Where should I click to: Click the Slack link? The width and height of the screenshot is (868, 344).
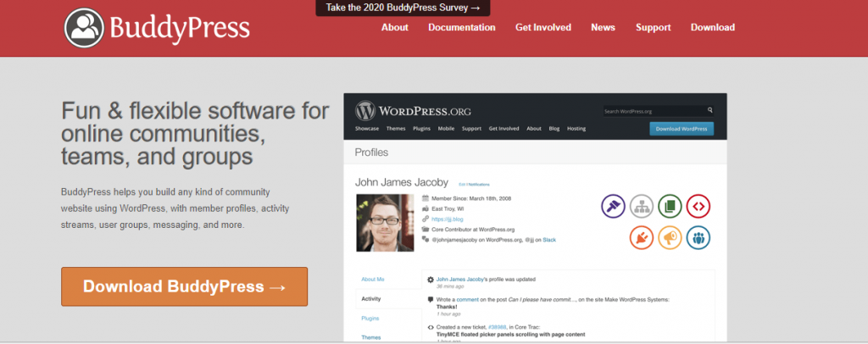point(549,240)
